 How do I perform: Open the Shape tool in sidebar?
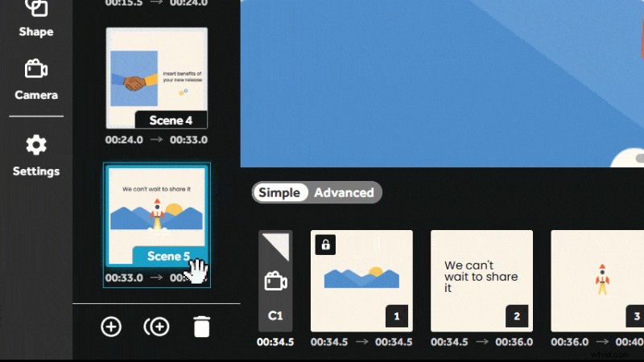point(36,18)
